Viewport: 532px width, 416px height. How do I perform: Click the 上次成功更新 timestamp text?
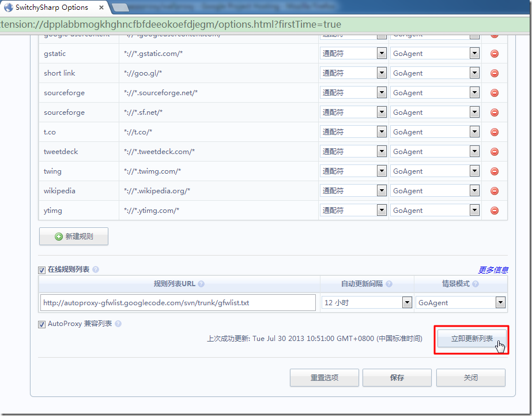click(x=315, y=339)
